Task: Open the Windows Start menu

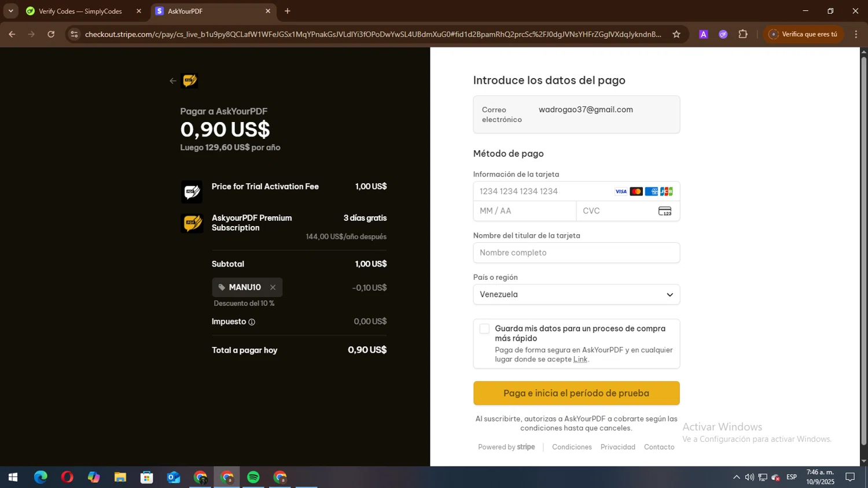Action: 13,477
